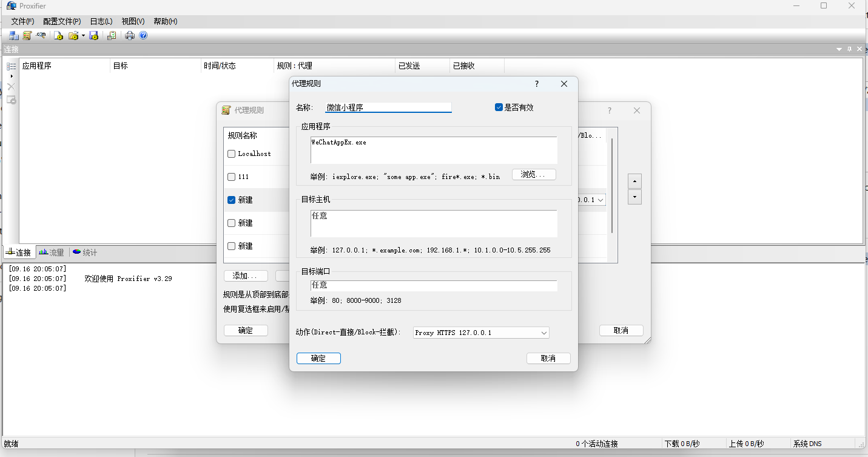Click the printer icon in toolbar
This screenshot has height=457, width=868.
[129, 36]
